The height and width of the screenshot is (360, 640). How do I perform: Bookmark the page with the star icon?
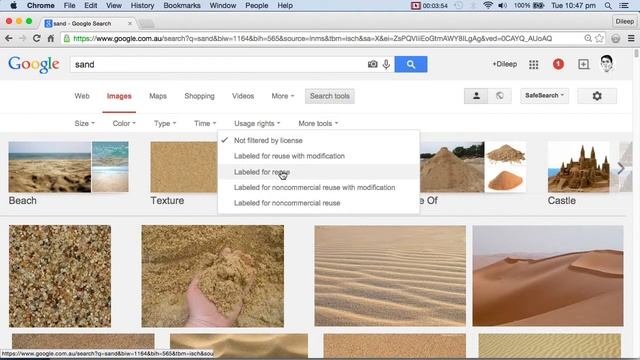[599, 38]
